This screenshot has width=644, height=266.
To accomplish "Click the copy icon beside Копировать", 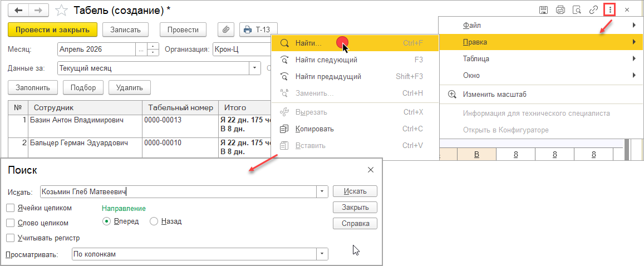I will tap(284, 129).
